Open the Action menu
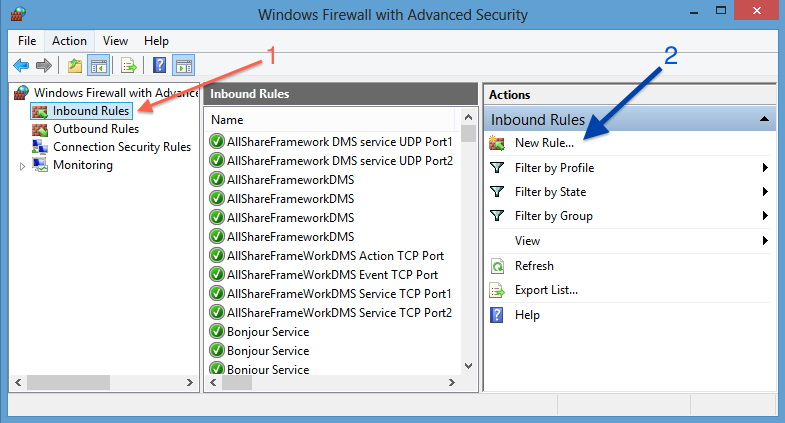 (69, 41)
